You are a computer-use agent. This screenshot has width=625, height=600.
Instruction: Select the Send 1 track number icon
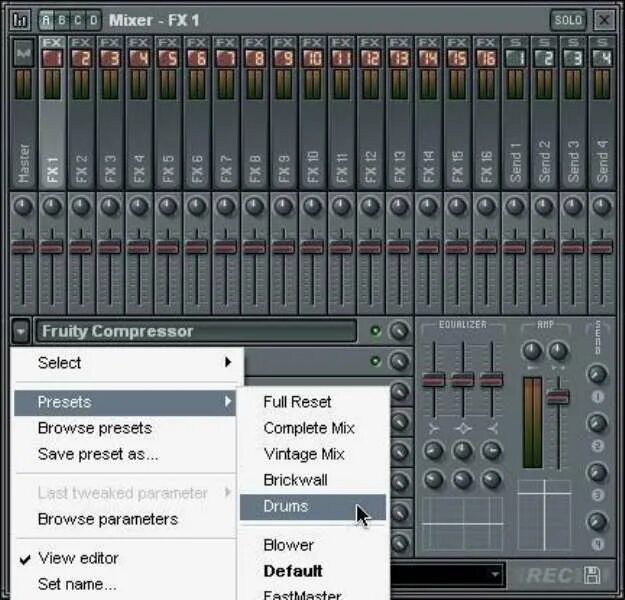coord(515,58)
